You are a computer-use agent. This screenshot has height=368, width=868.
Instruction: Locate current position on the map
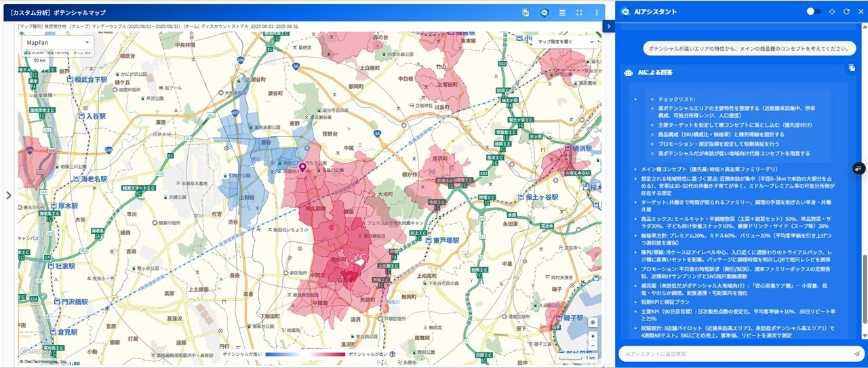pyautogui.click(x=593, y=322)
